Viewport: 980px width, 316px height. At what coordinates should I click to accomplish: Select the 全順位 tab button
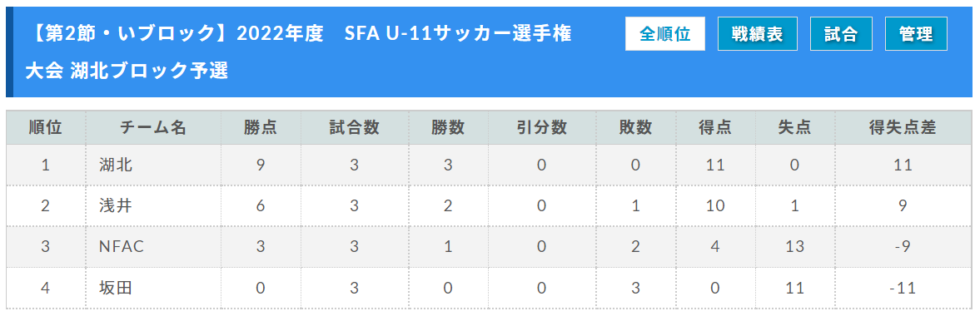click(665, 34)
